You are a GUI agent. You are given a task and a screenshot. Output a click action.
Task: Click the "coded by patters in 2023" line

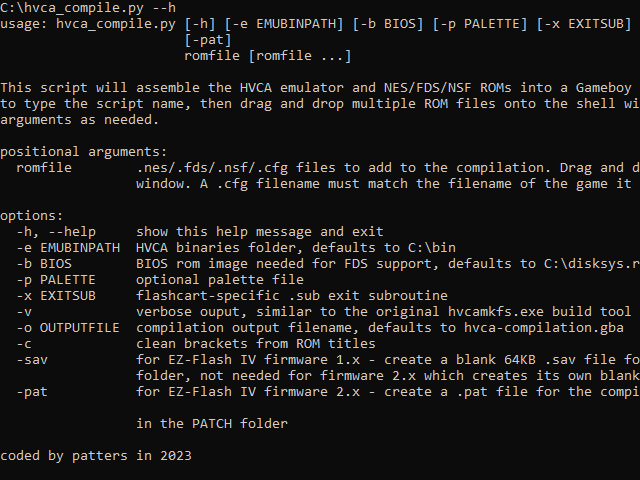click(96, 455)
